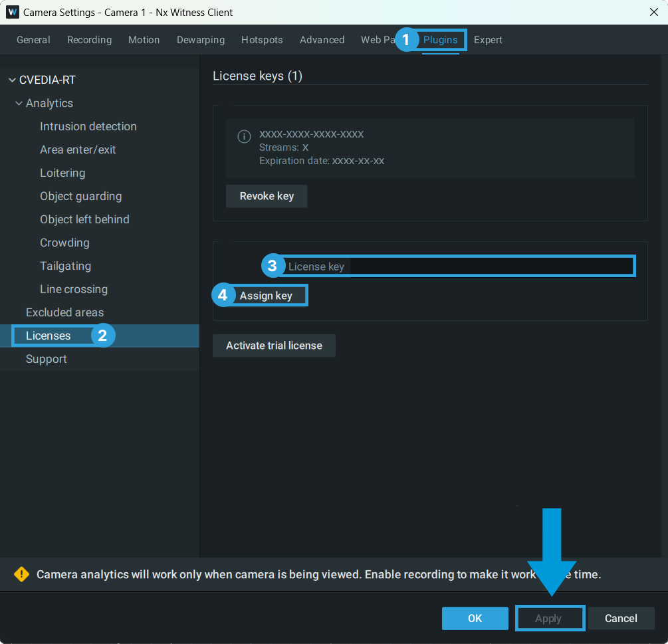Viewport: 668px width, 644px height.
Task: Open the Dewarping tab
Action: point(201,40)
